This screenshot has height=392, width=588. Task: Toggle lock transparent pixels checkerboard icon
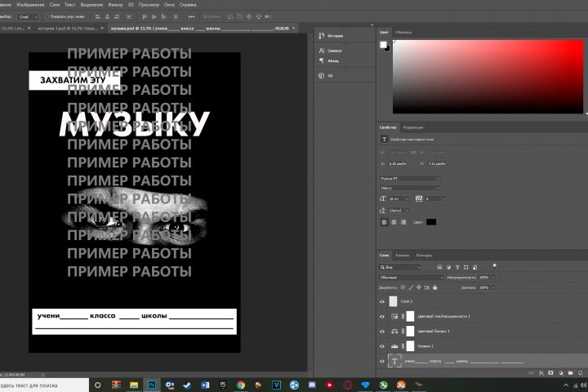[403, 287]
